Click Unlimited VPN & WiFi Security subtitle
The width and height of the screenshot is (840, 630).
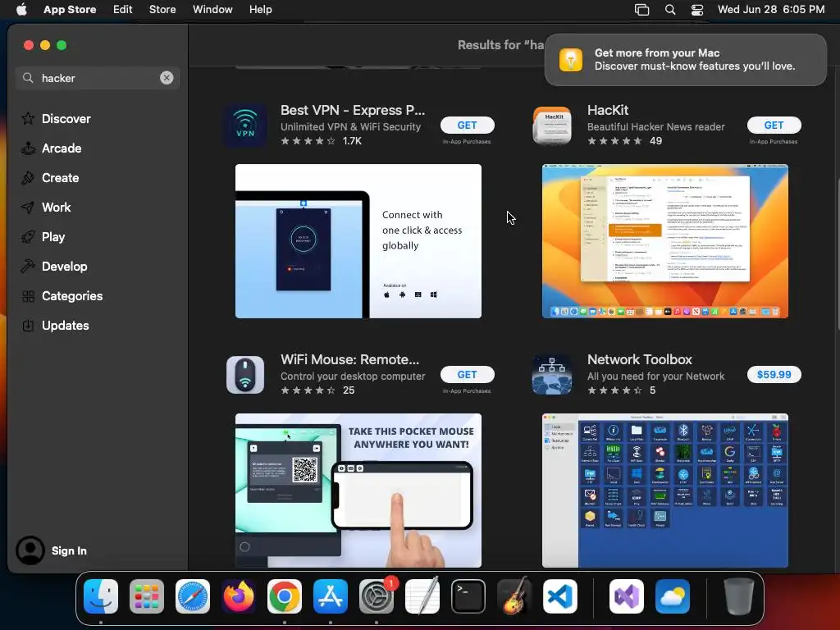(x=350, y=127)
